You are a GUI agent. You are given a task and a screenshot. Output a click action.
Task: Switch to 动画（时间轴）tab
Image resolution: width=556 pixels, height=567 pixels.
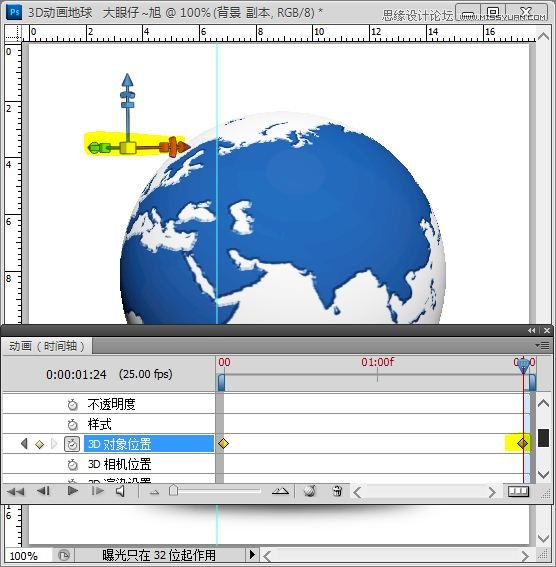47,346
